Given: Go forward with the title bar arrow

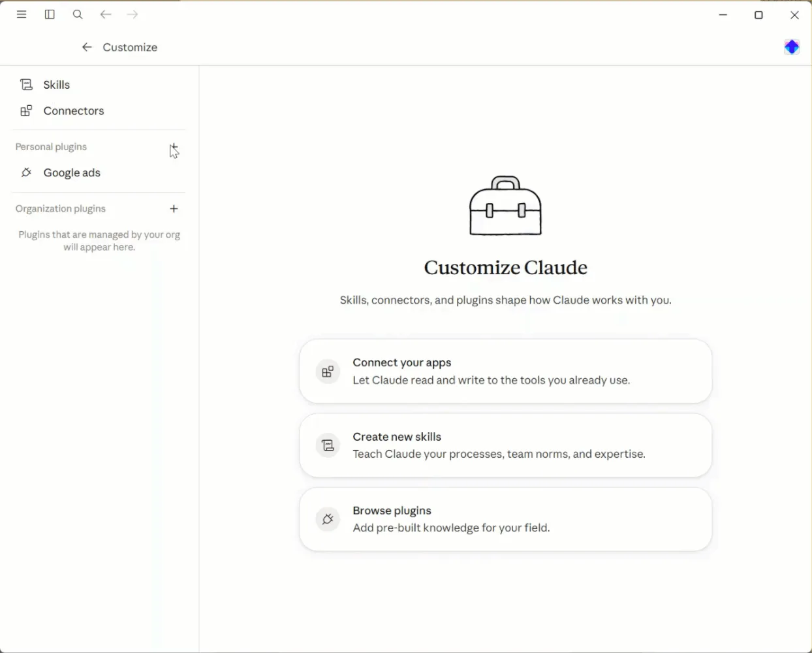Looking at the screenshot, I should tap(133, 14).
